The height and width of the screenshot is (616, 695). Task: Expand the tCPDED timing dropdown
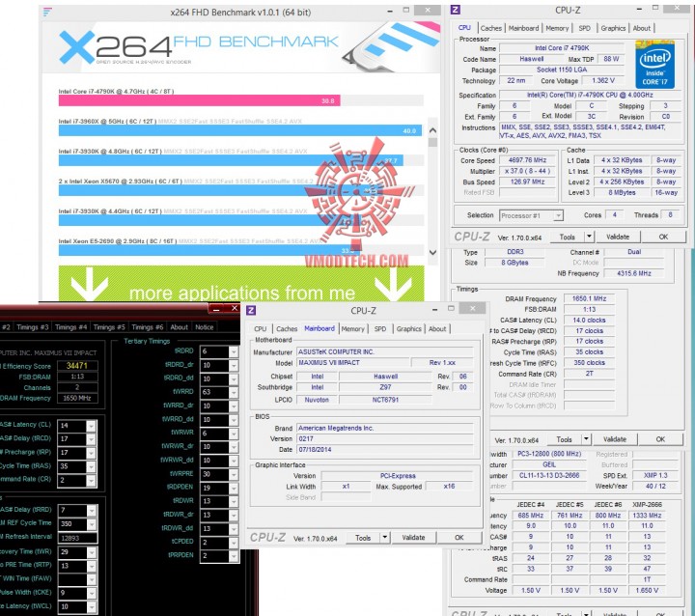(x=234, y=543)
